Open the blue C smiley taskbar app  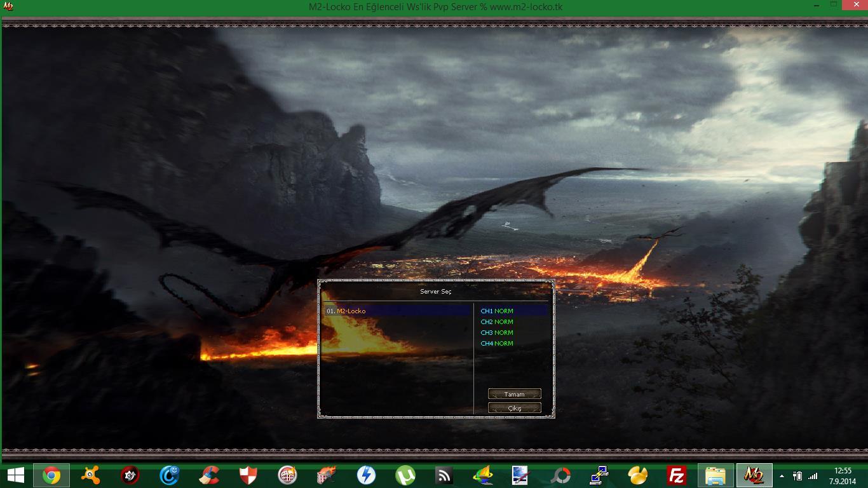(169, 475)
